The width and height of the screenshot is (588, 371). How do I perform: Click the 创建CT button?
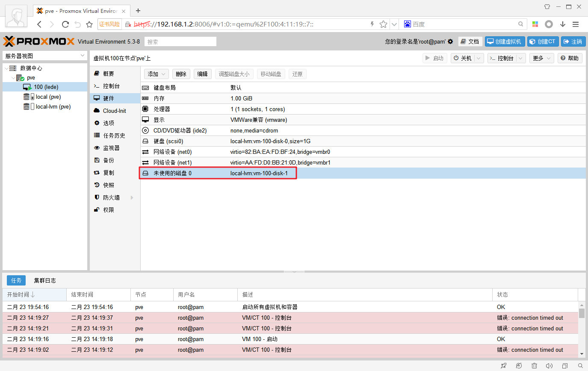[x=543, y=41]
